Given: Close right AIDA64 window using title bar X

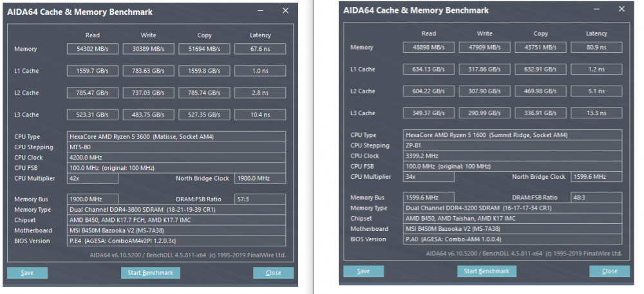Looking at the screenshot, I should 621,9.
